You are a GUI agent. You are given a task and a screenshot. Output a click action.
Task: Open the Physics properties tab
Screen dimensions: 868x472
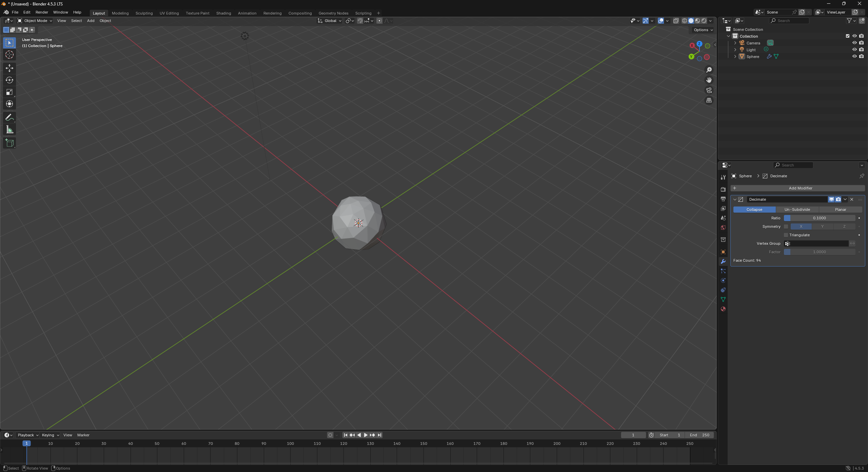click(x=723, y=280)
